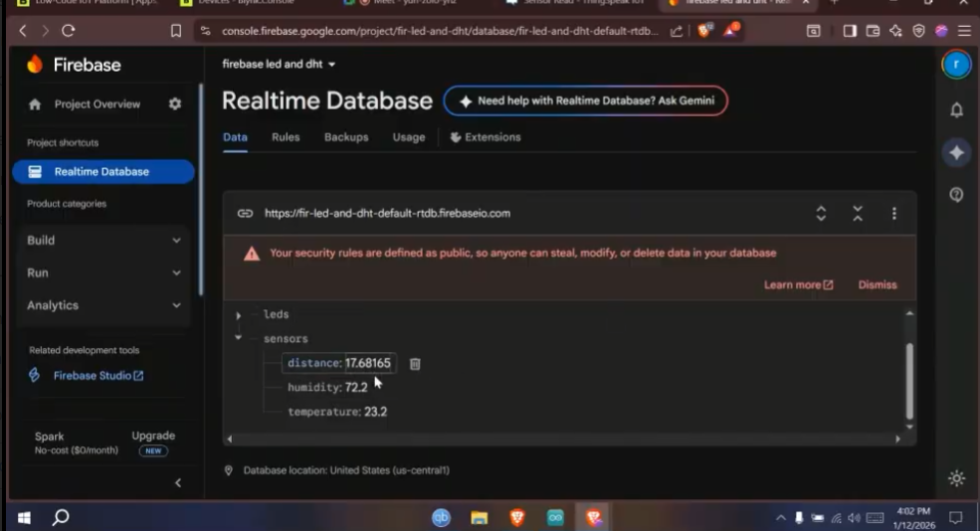Open browser sidebar panel toggle

(x=850, y=31)
